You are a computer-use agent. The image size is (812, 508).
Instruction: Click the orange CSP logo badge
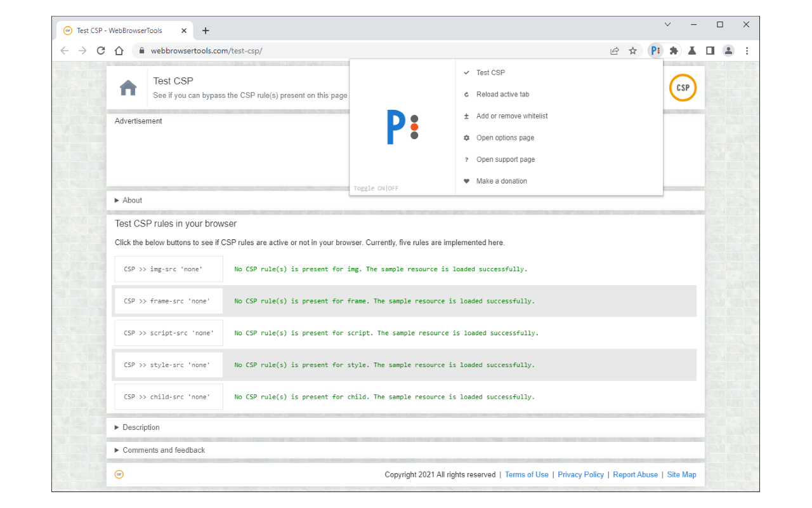(683, 88)
